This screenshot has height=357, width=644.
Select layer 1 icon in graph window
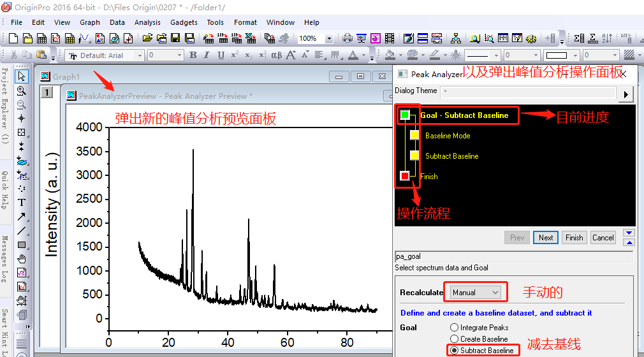[47, 92]
